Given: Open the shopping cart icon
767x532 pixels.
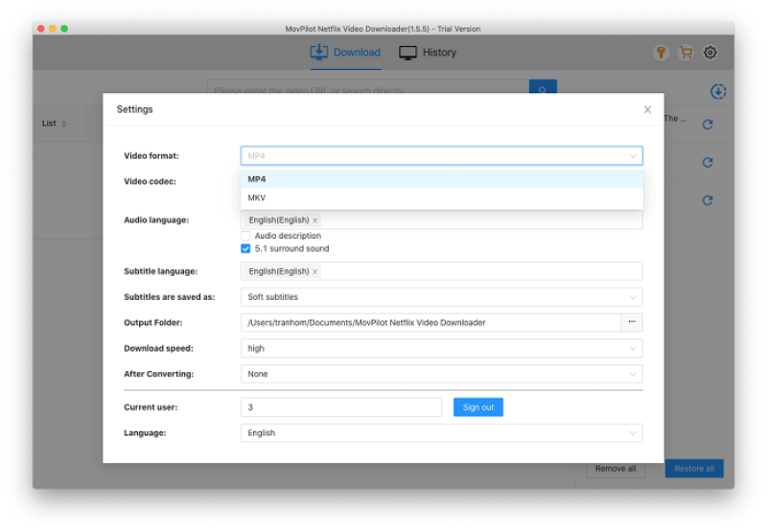Looking at the screenshot, I should click(x=686, y=53).
